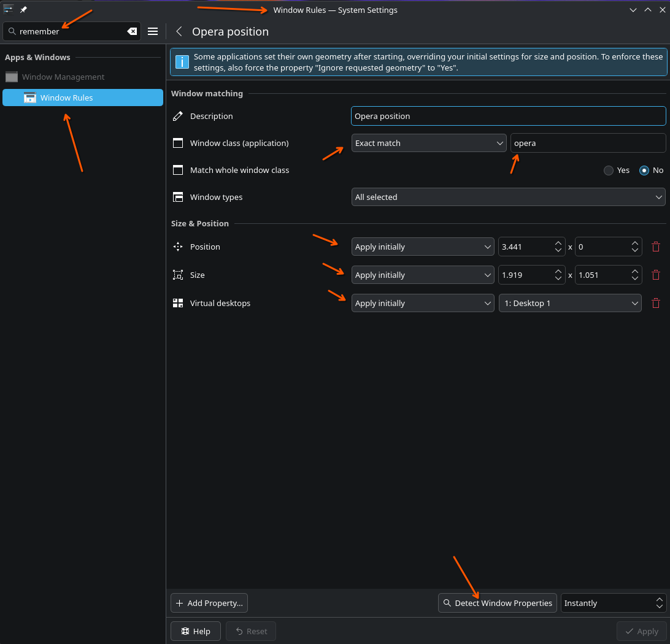Open the Exact match dropdown
Screen dimensions: 670x644
[429, 144]
